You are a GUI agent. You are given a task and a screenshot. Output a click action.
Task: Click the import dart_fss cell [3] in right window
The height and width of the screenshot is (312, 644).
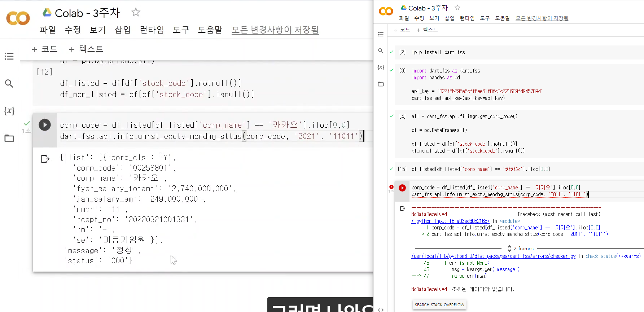pos(520,84)
